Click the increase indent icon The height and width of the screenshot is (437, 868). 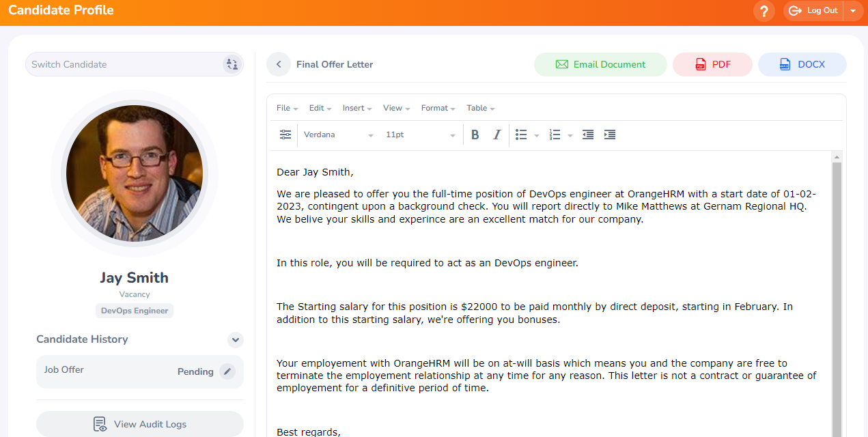(x=610, y=135)
